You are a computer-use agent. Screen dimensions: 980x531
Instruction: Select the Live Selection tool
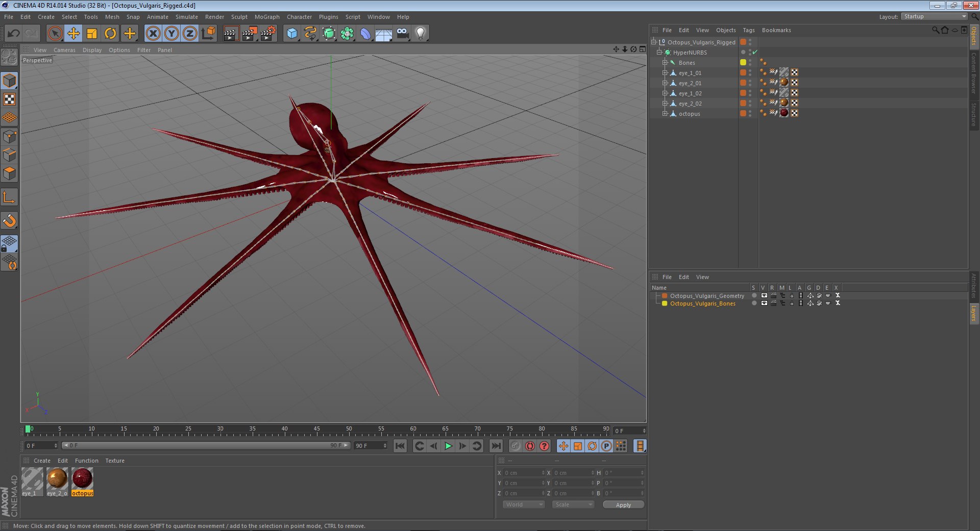[x=55, y=34]
